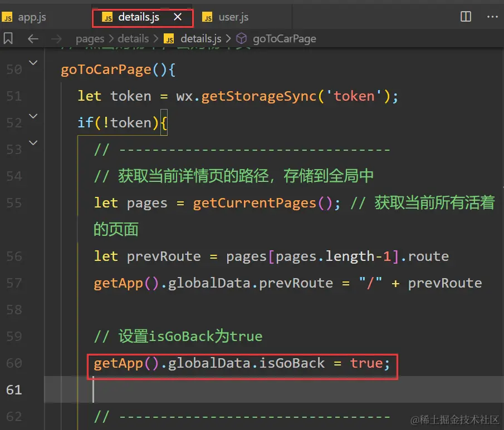Click the JS file icon on app.js tab
The image size is (504, 430).
(7, 17)
